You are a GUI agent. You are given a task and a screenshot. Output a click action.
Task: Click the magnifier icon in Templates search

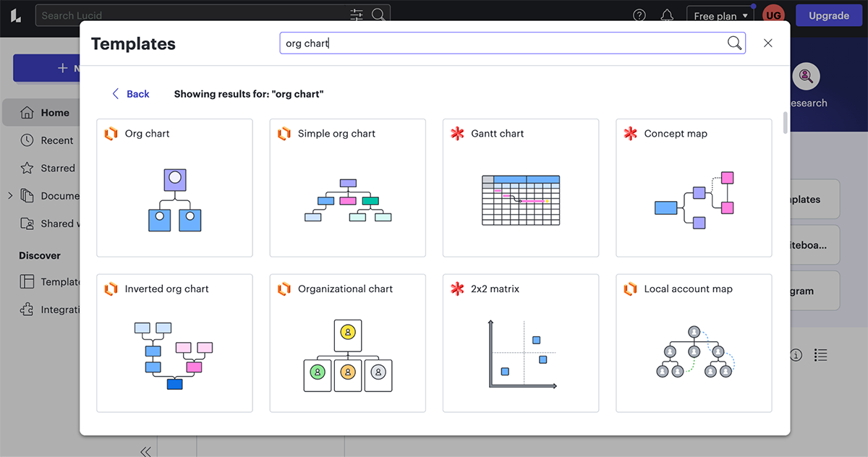(x=734, y=43)
